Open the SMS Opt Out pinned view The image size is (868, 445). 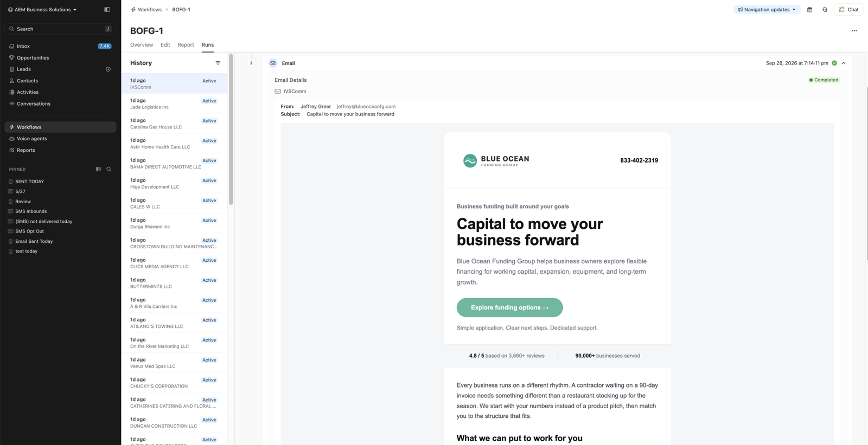pos(29,231)
